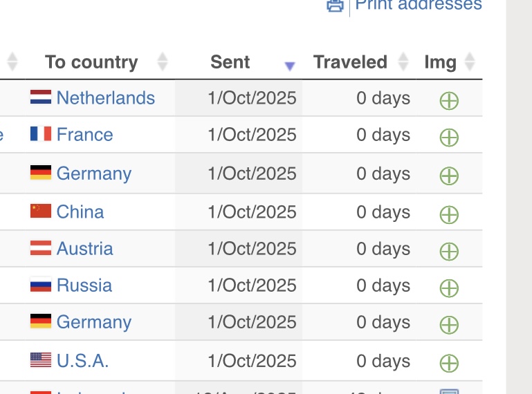Click the Germany link just below France

coord(93,173)
